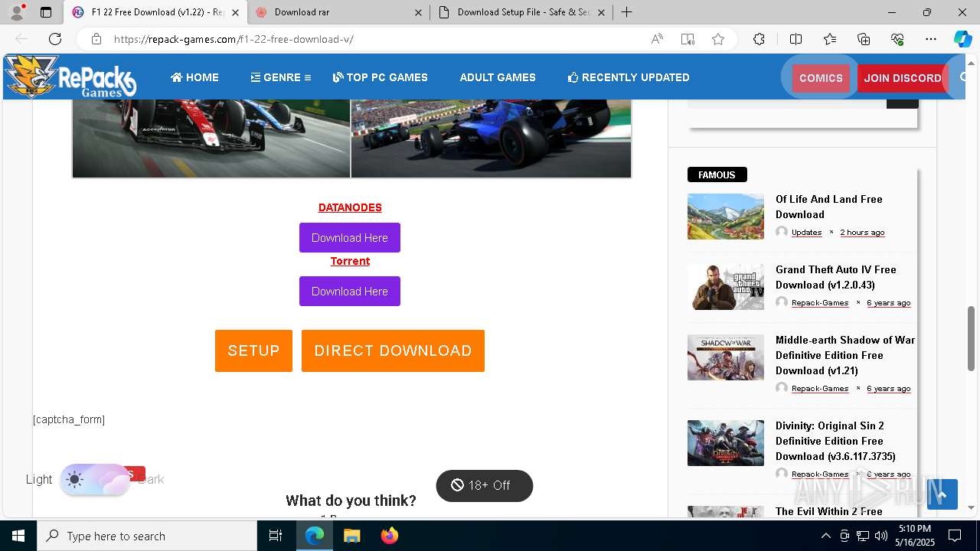The width and height of the screenshot is (980, 551).
Task: Open File Explorer from the taskbar
Action: tap(351, 536)
